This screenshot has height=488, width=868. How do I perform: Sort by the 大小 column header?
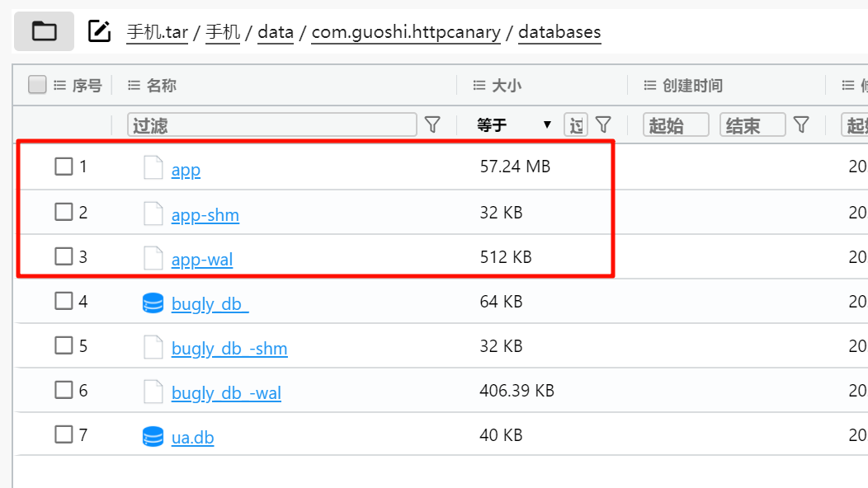(x=506, y=86)
